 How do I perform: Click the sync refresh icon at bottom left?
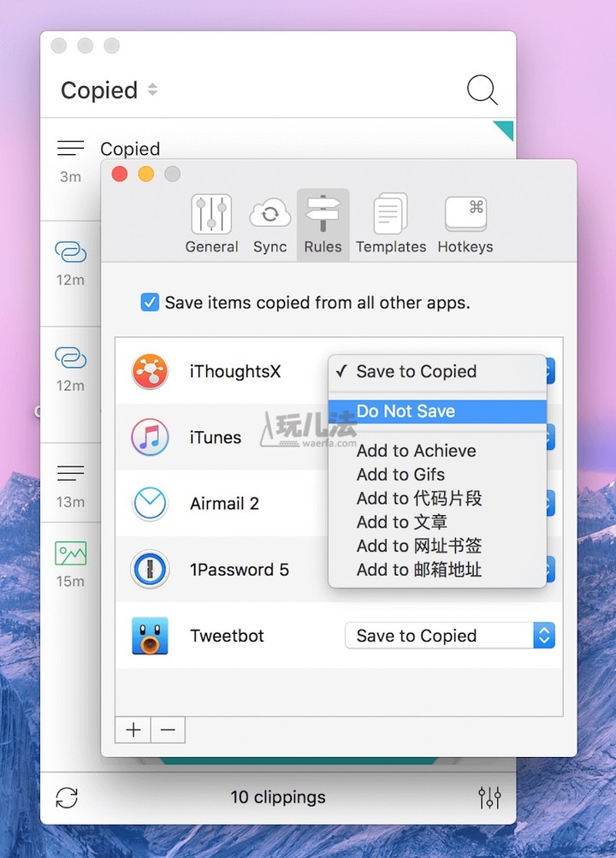click(x=67, y=797)
